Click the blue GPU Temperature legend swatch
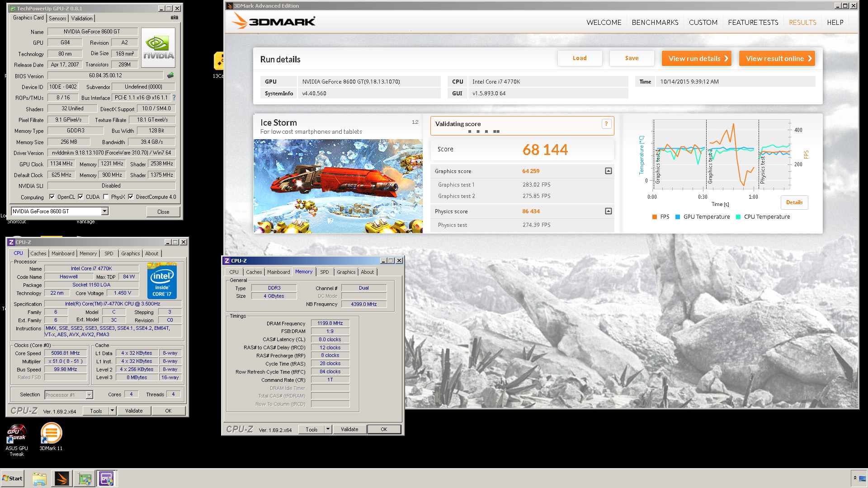Image resolution: width=868 pixels, height=488 pixels. pyautogui.click(x=678, y=217)
